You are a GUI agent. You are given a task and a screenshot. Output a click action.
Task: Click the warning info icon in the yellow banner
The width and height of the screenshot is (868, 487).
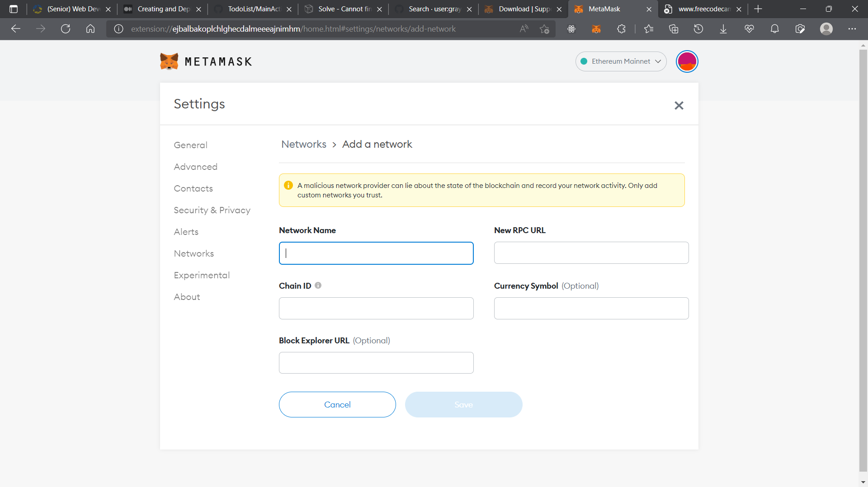click(x=288, y=185)
